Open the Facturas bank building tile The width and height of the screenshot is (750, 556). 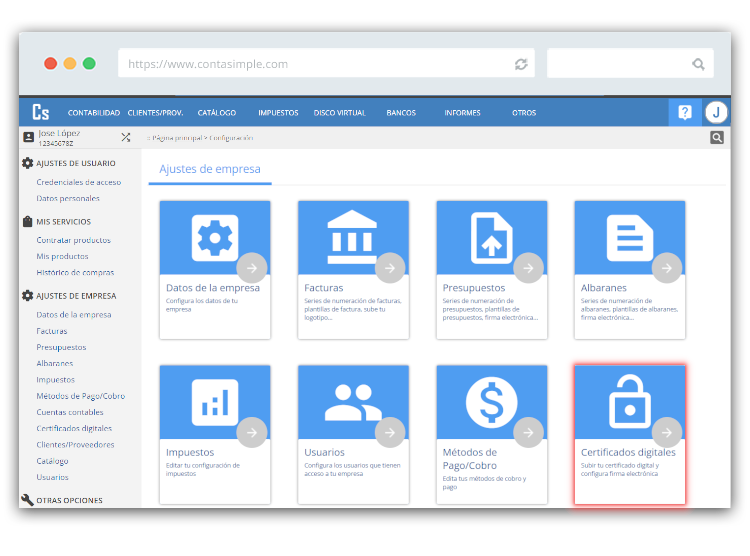pos(353,238)
